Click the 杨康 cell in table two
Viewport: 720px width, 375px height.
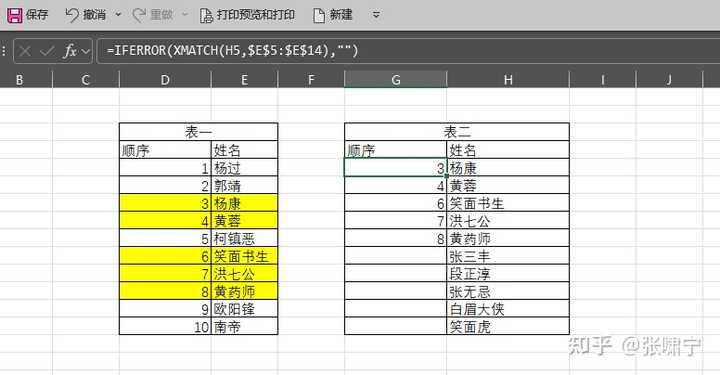coord(508,168)
